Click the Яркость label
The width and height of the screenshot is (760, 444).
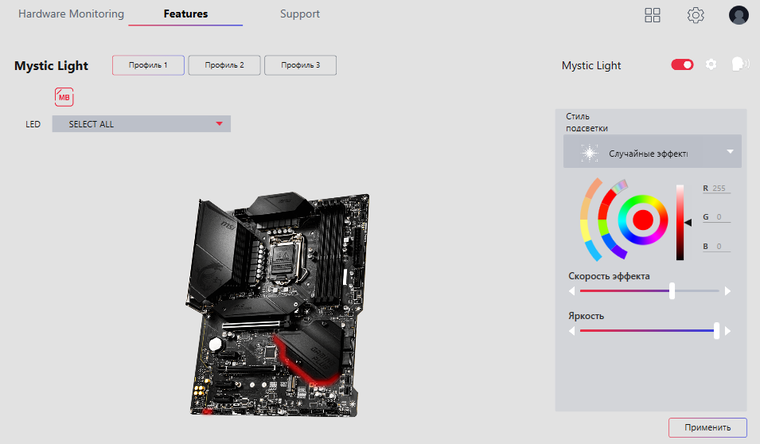pos(586,316)
